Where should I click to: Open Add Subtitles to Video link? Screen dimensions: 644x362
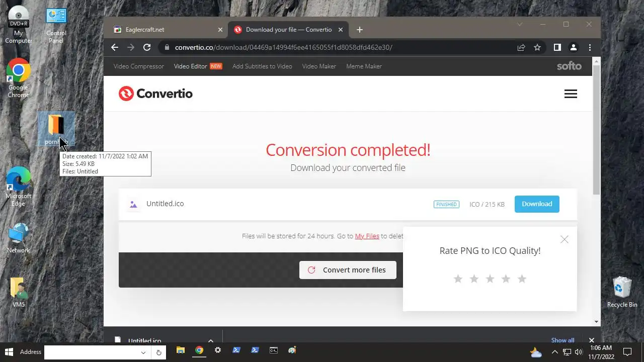[x=262, y=66]
